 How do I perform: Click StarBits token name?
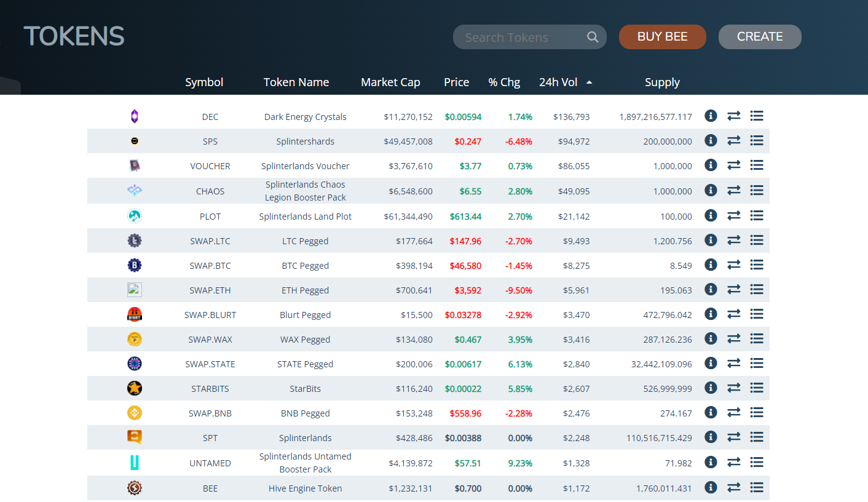point(306,389)
